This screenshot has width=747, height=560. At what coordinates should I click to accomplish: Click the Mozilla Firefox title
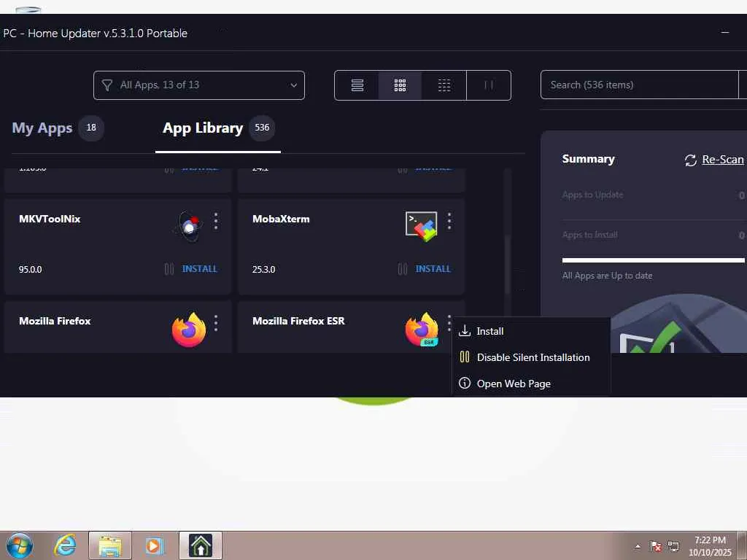tap(55, 321)
